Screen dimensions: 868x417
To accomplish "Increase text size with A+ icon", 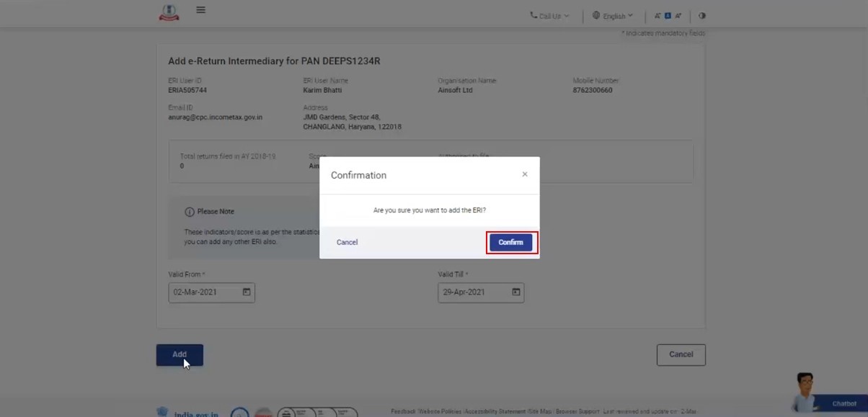I will pyautogui.click(x=678, y=15).
